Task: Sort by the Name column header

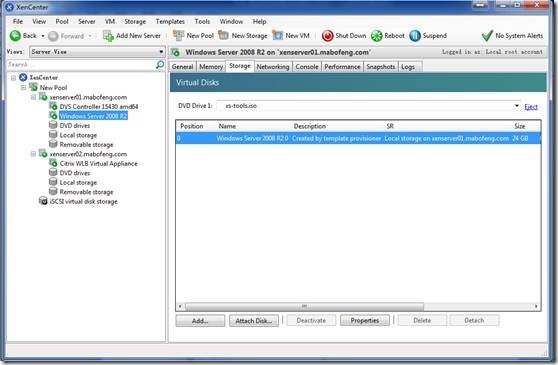Action: pos(227,126)
